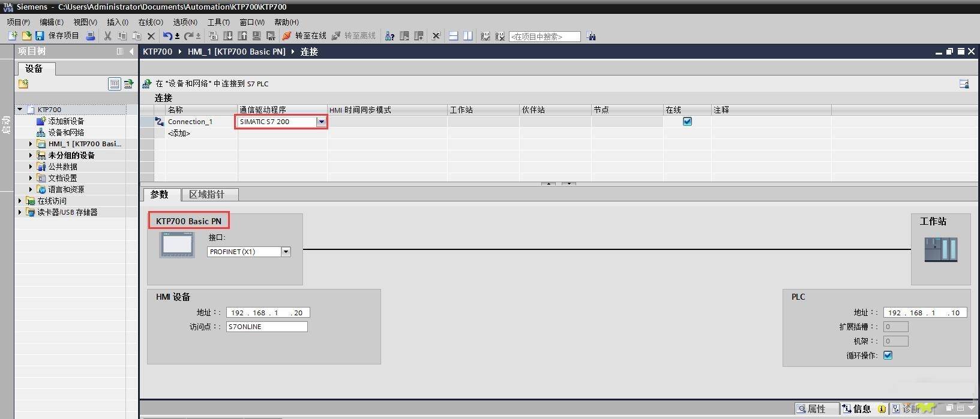Click the copy toolbar icon
980x419 pixels.
click(122, 36)
